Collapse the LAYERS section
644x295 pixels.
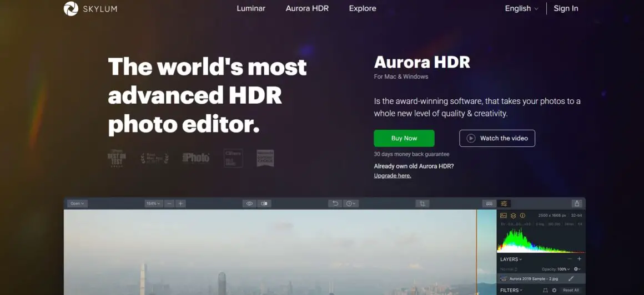click(511, 260)
